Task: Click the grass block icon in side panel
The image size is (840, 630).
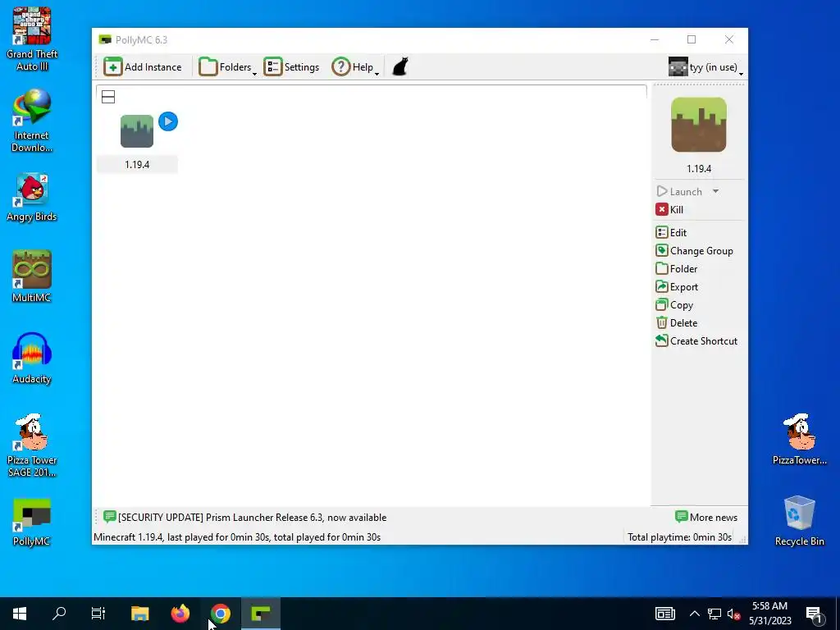Action: [x=699, y=125]
